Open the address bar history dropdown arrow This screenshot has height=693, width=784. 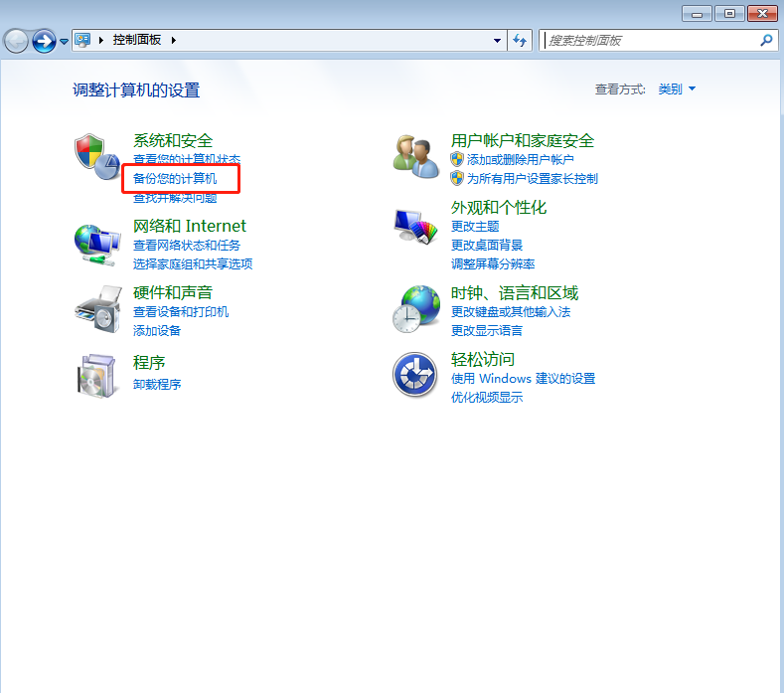pyautogui.click(x=498, y=41)
